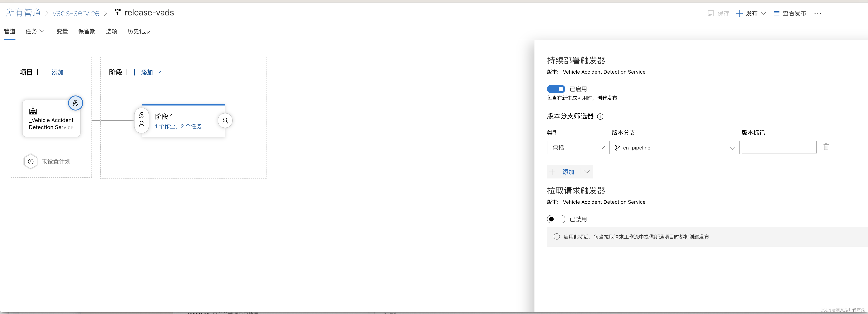Open the 历史记录 tab
Image resolution: width=868 pixels, height=314 pixels.
(139, 31)
